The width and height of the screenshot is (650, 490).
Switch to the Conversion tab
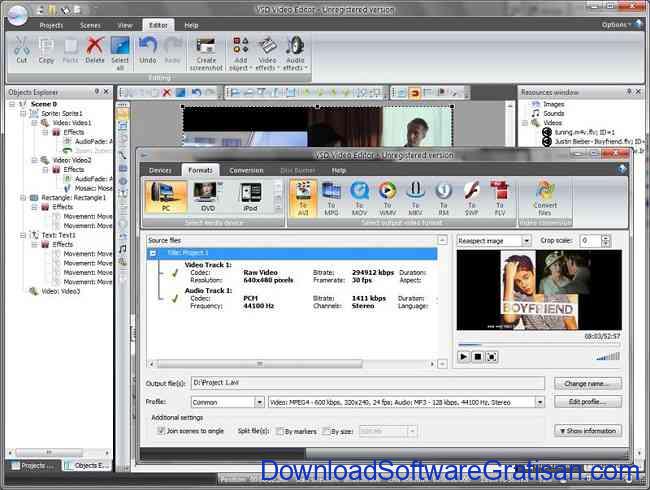tap(246, 170)
